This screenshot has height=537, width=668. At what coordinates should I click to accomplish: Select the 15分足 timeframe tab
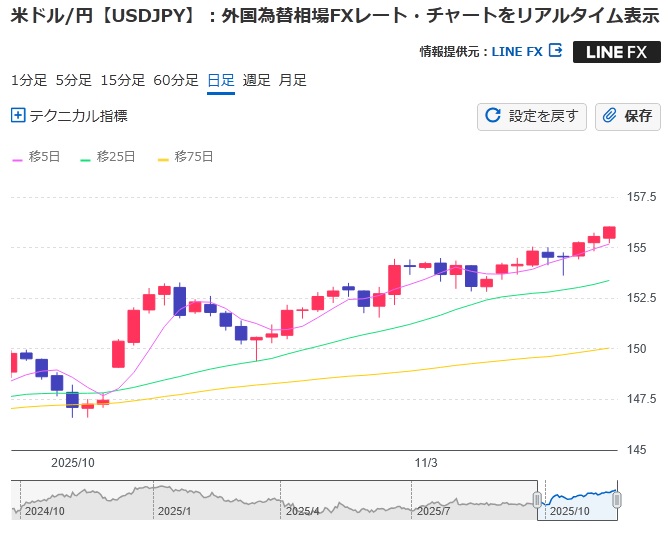point(123,81)
